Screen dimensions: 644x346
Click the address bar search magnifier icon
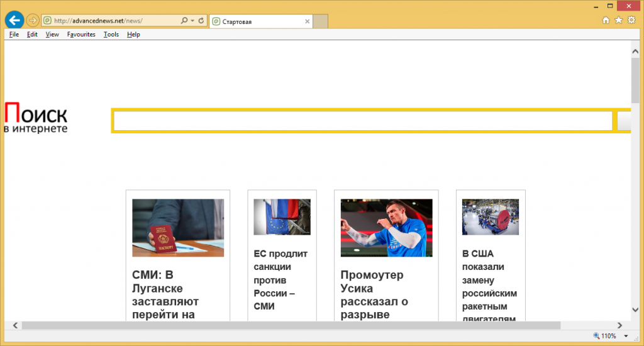click(184, 21)
